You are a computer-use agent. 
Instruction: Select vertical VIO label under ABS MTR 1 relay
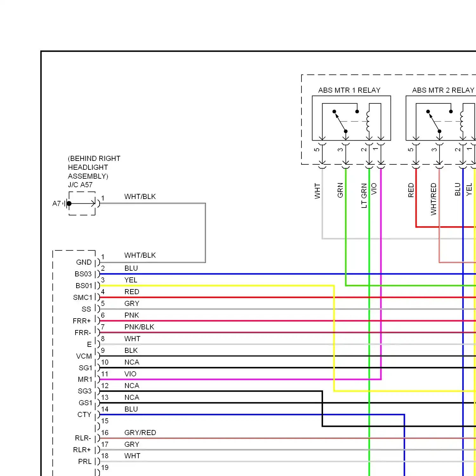(x=374, y=189)
